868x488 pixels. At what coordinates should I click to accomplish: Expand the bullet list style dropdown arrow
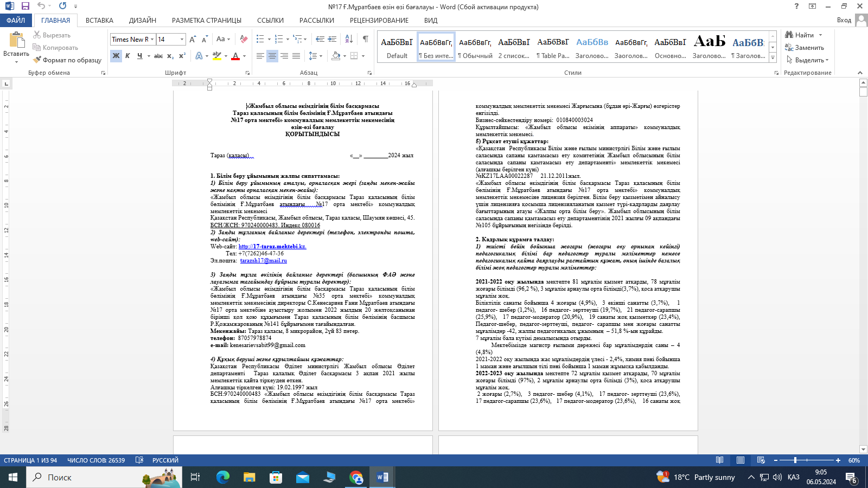pyautogui.click(x=269, y=39)
